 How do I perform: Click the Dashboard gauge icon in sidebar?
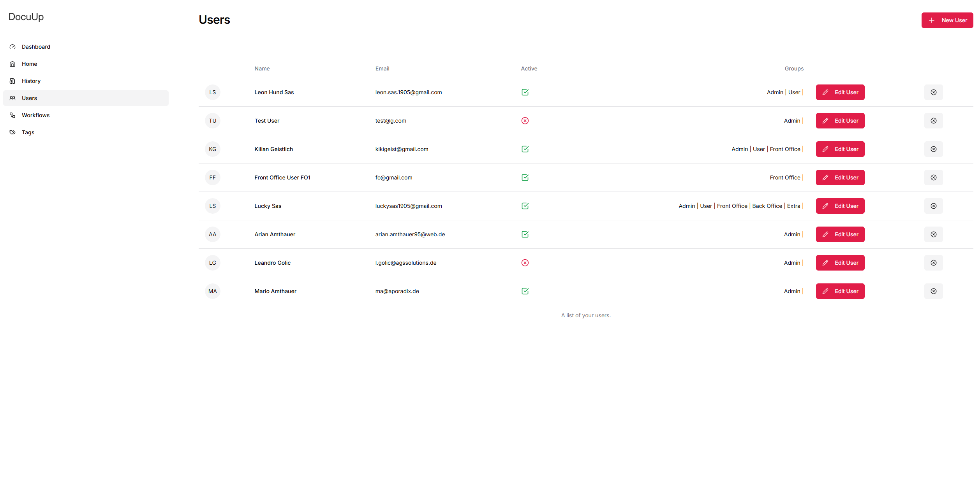point(12,47)
